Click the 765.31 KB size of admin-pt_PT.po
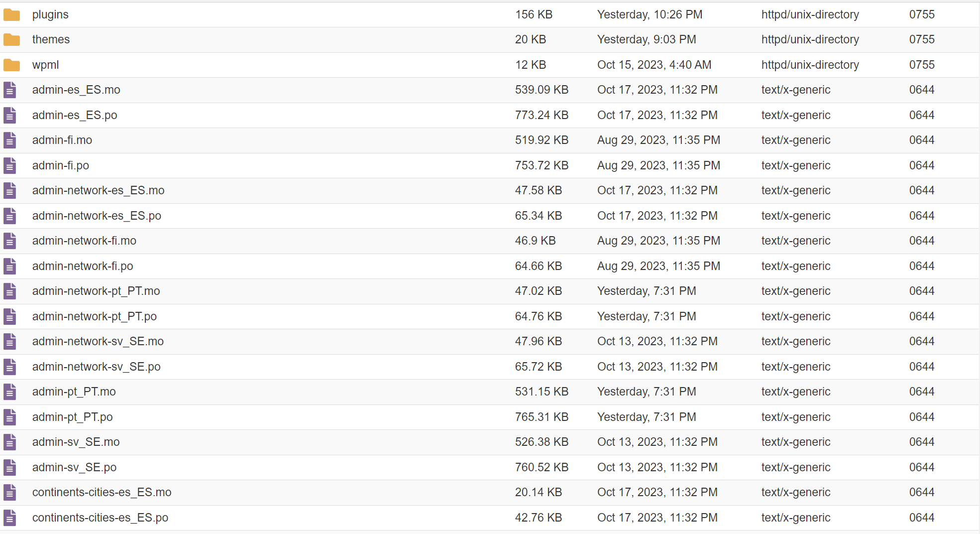Image resolution: width=980 pixels, height=534 pixels. click(542, 417)
